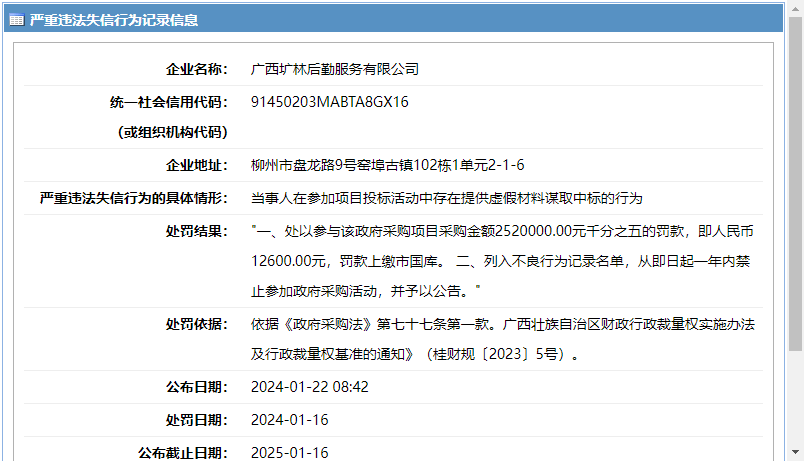Select the credit code 91450203MABTA8GX16

pos(330,102)
